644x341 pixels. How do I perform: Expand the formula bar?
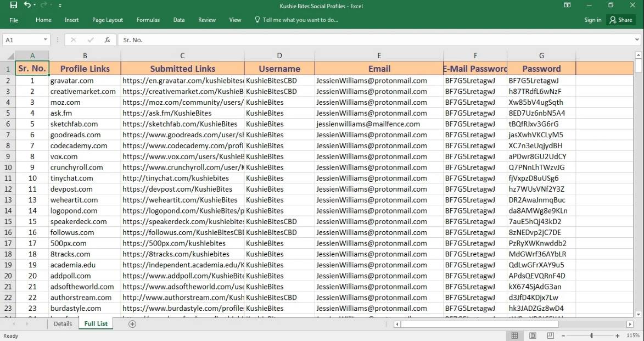[637, 40]
